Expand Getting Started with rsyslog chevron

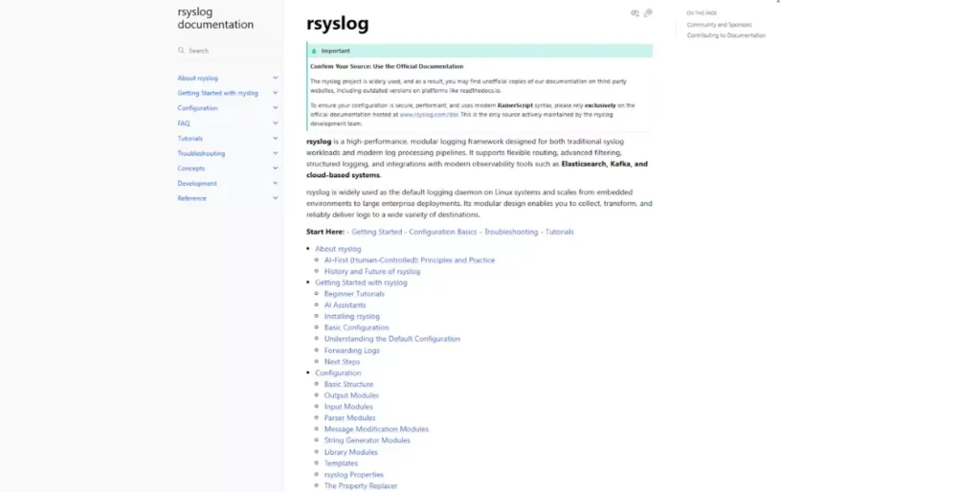(276, 93)
